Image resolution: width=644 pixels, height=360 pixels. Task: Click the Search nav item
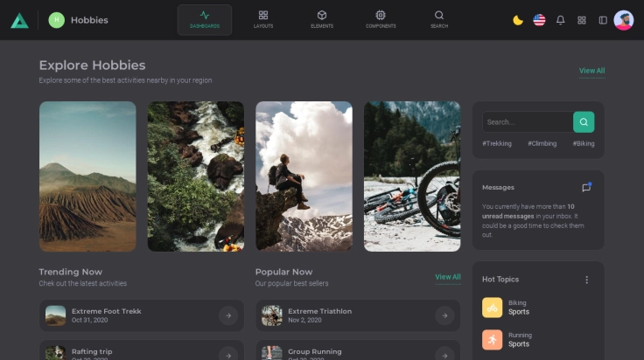(439, 19)
